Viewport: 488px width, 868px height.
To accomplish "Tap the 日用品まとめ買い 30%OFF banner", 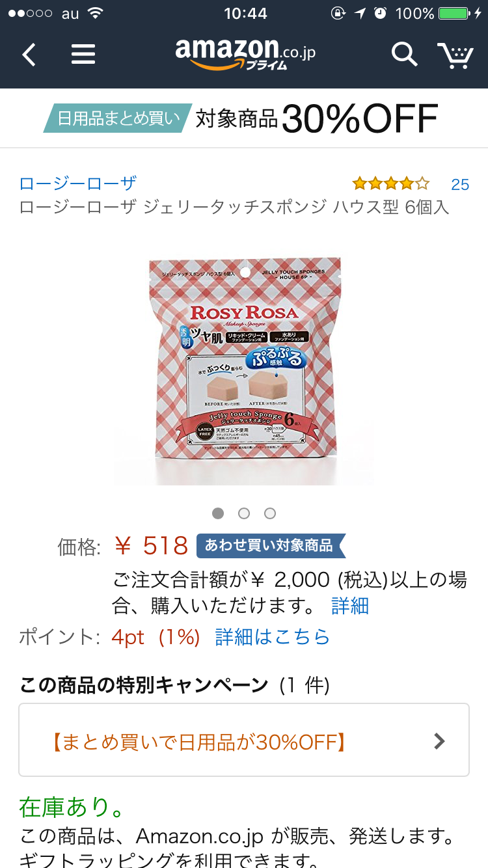I will pyautogui.click(x=244, y=118).
